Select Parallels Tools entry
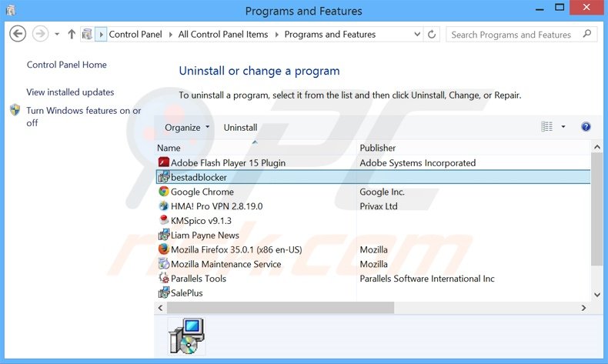Viewport: 608px width, 364px height. pos(199,279)
